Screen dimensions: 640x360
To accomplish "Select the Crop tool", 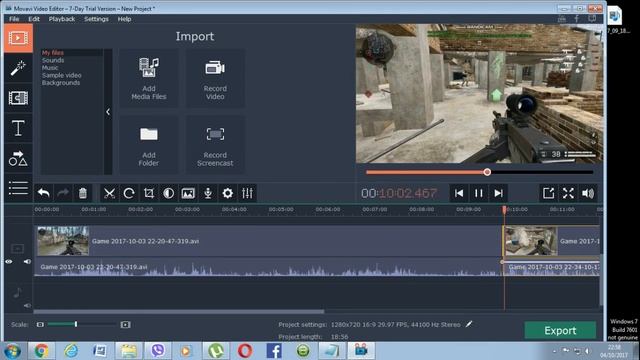I will 149,193.
